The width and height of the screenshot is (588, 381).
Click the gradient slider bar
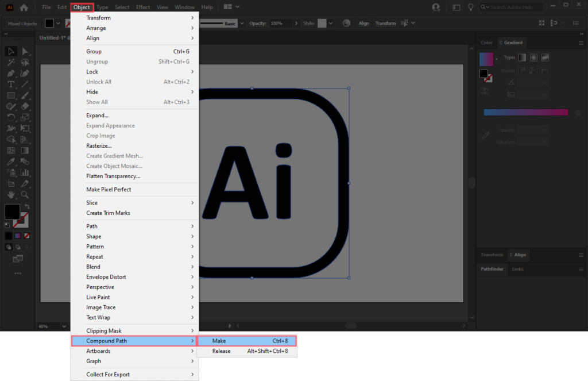tap(525, 112)
